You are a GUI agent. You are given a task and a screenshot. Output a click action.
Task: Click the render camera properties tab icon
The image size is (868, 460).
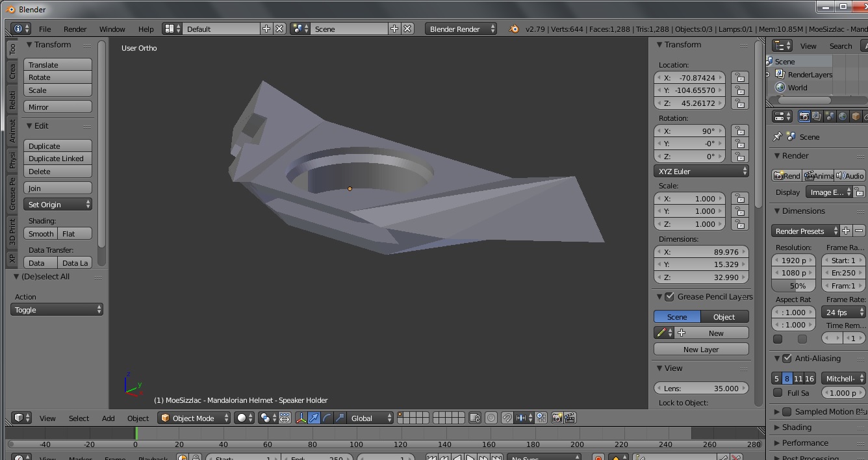(x=804, y=116)
